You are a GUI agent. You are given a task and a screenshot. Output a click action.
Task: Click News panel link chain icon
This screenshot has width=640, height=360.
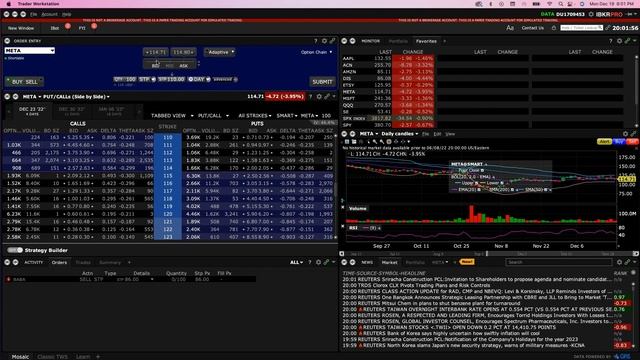tap(628, 262)
